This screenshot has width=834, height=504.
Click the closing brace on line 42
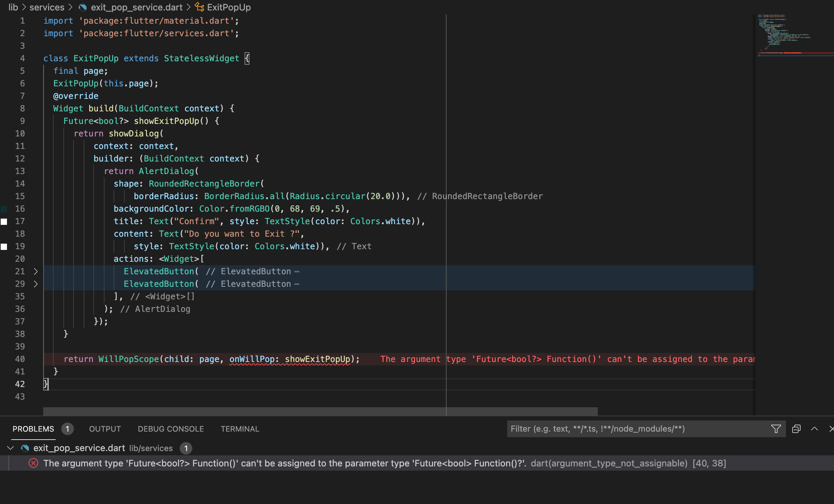pos(46,384)
